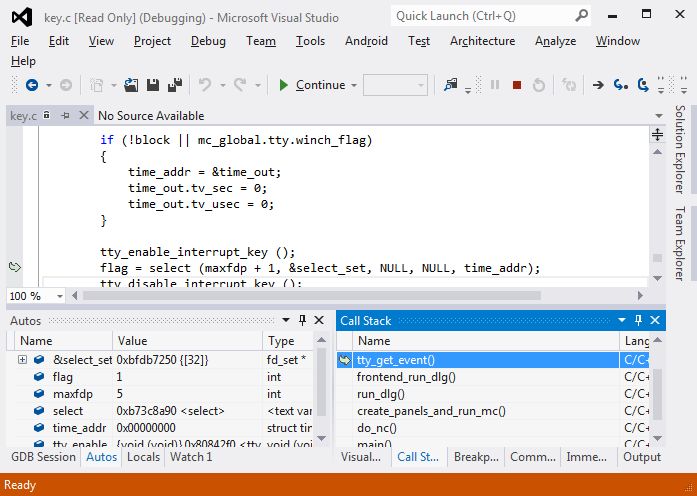The height and width of the screenshot is (496, 697).
Task: Click the Visual Studio logo icon
Action: tap(22, 17)
